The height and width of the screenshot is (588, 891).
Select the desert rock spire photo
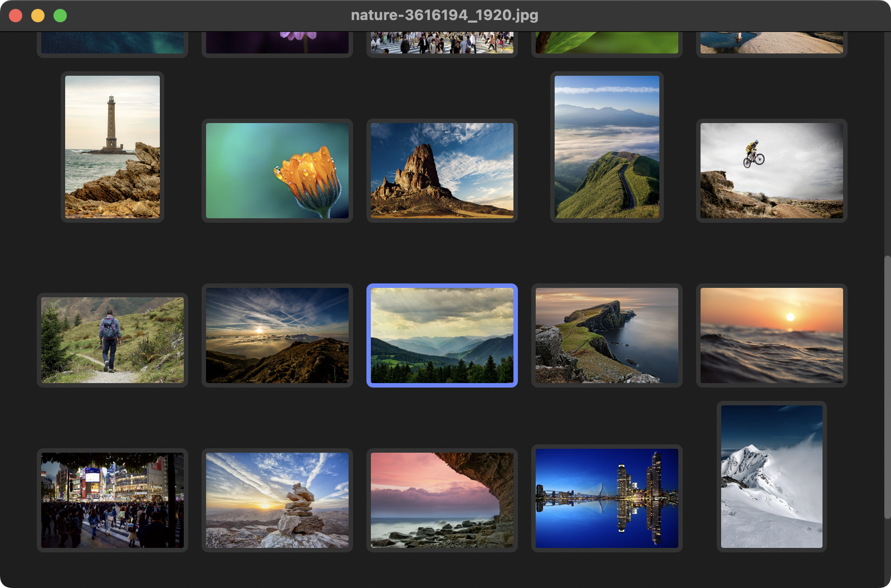pyautogui.click(x=442, y=170)
